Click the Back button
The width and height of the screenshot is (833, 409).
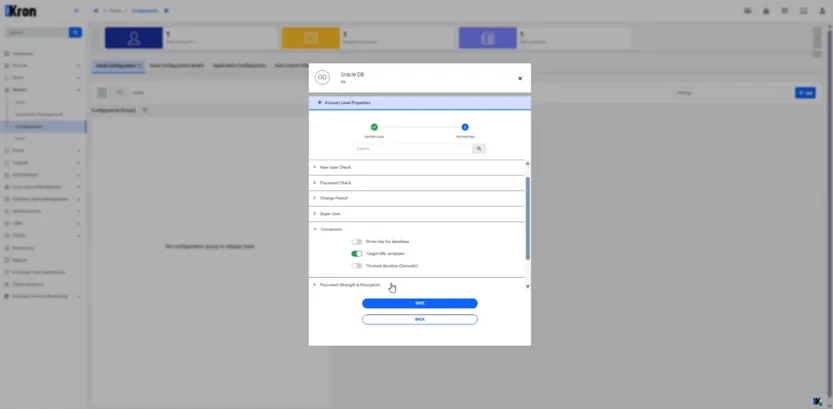click(420, 319)
